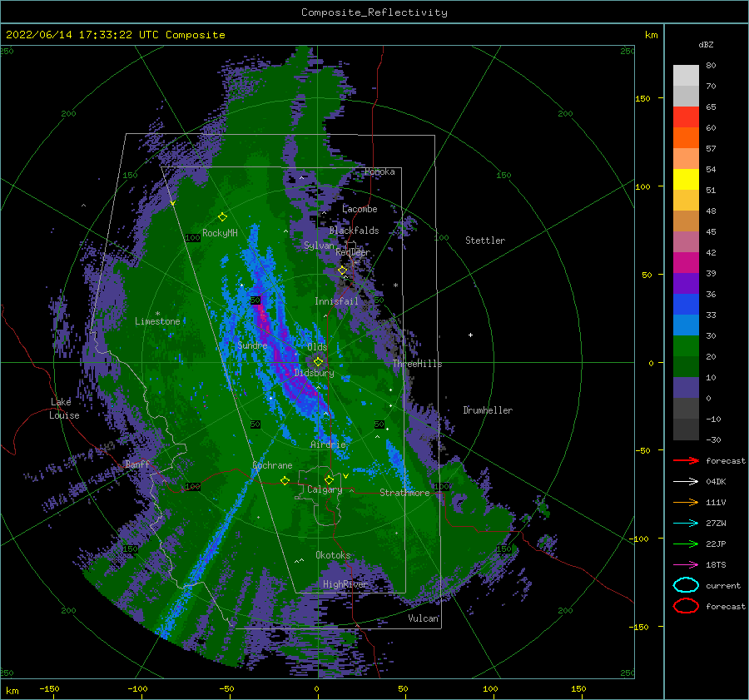
Task: Click the orange 111V arrow icon
Action: point(686,502)
